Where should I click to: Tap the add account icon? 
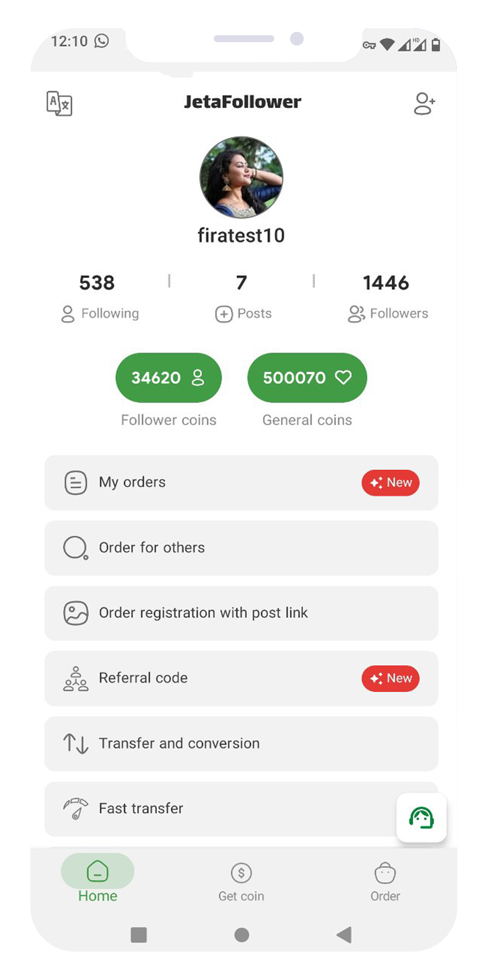click(x=424, y=103)
